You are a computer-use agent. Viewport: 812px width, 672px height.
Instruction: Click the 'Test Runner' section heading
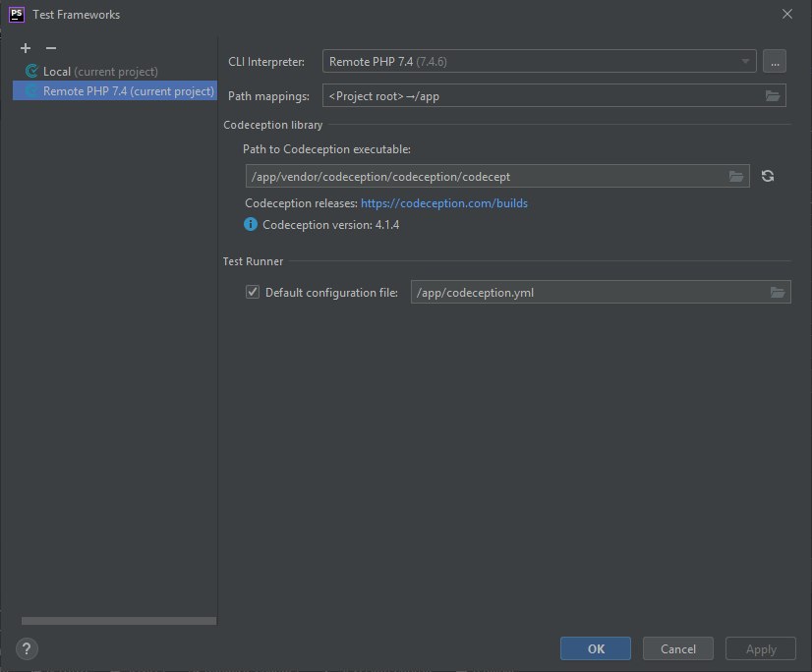[254, 261]
